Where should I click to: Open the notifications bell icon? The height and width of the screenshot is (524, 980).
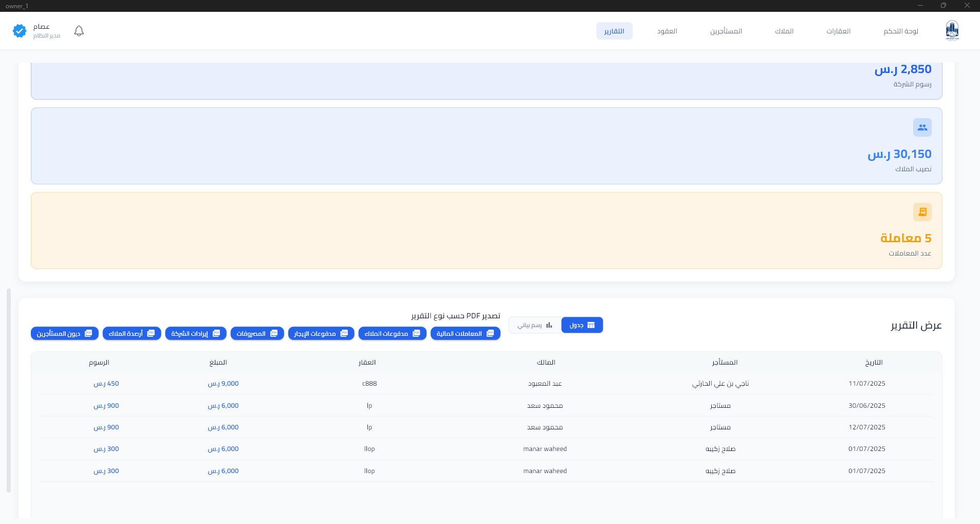pos(79,31)
